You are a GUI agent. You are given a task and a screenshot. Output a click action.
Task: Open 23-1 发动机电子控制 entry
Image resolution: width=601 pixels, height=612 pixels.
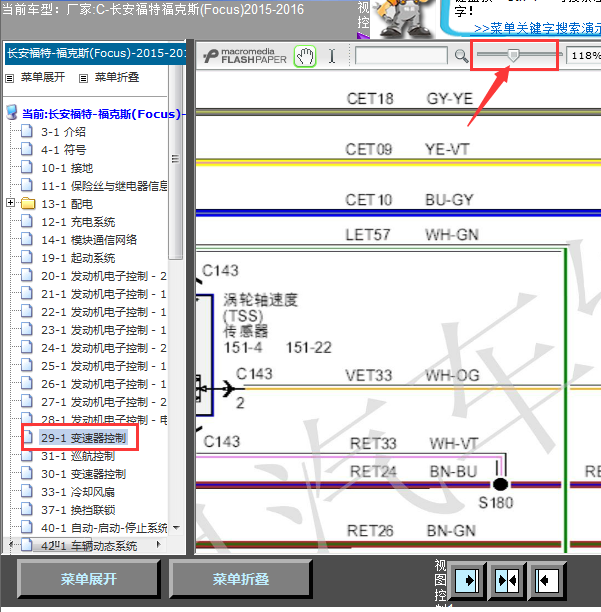(x=104, y=330)
